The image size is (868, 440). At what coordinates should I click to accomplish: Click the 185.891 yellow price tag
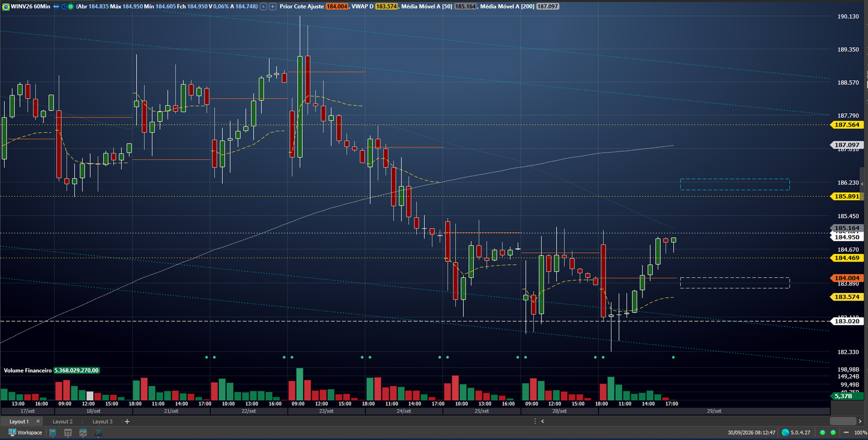coord(847,196)
